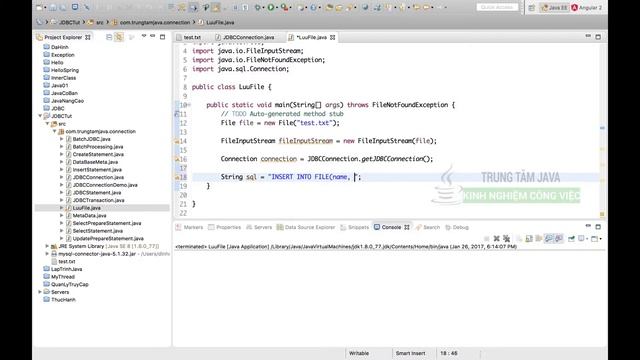640x360 pixels.
Task: Minimize the editor area
Action: (x=588, y=36)
